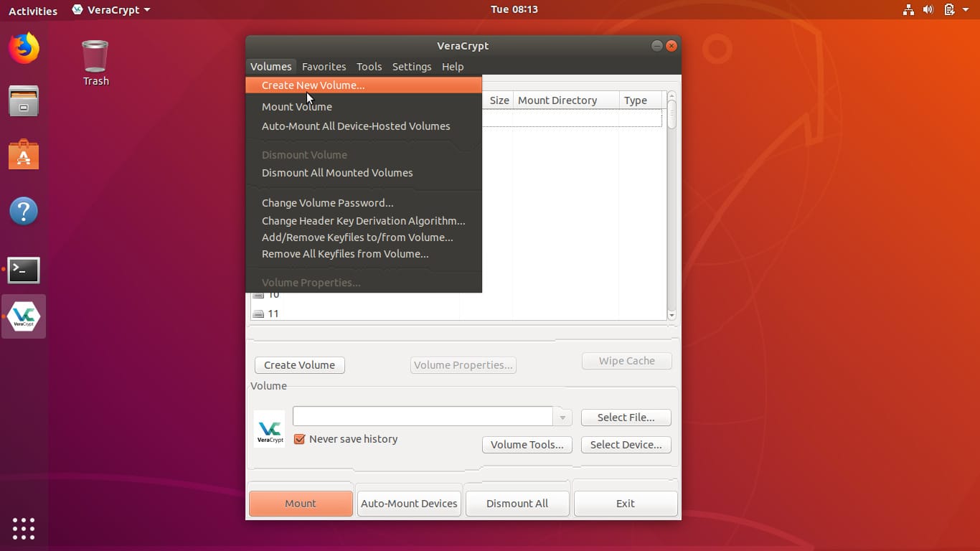Viewport: 980px width, 551px height.
Task: Close the VeraCrypt window
Action: [x=672, y=45]
